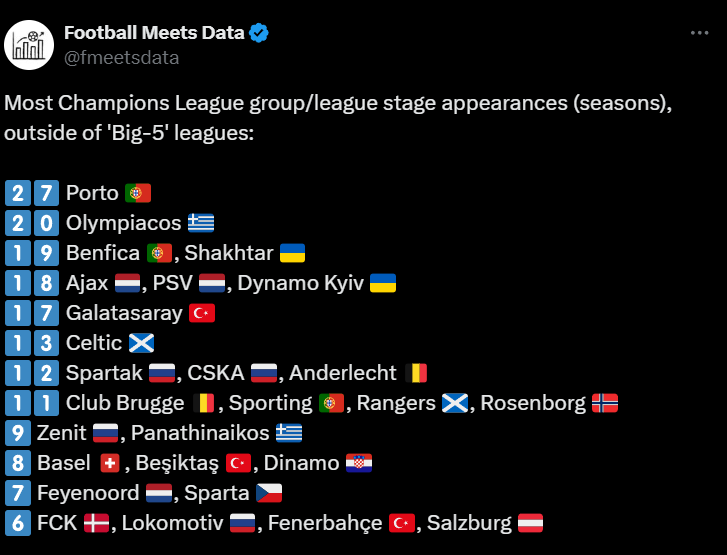Screen dimensions: 727x555
Task: Open the @fmeetsdata handle link
Action: tap(121, 58)
